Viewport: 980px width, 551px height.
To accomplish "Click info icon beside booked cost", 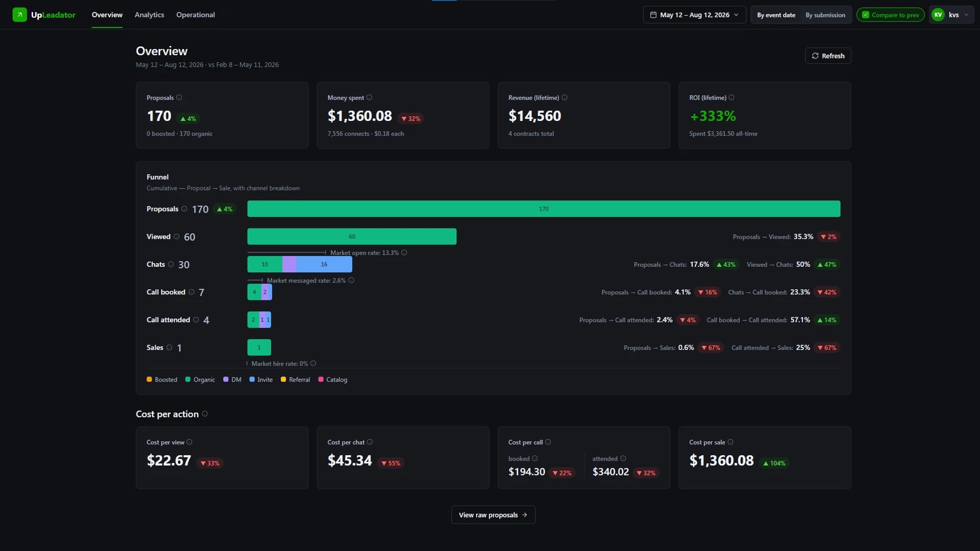I will 535,458.
